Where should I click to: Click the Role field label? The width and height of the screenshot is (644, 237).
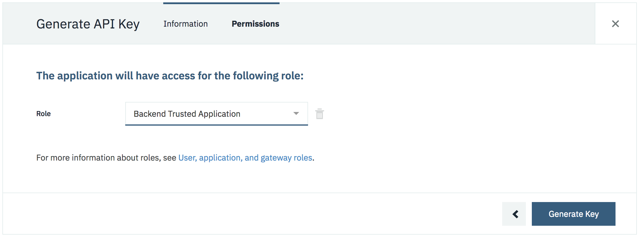coord(43,114)
